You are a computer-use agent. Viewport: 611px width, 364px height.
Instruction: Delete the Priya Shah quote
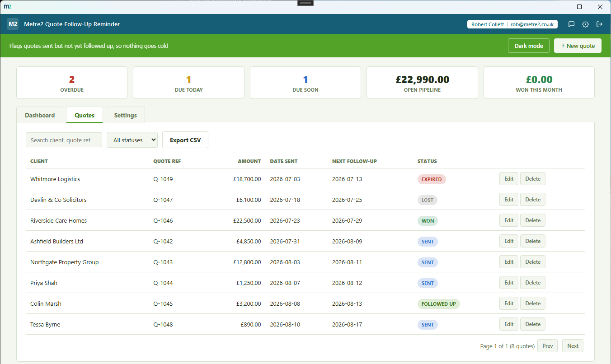[533, 283]
